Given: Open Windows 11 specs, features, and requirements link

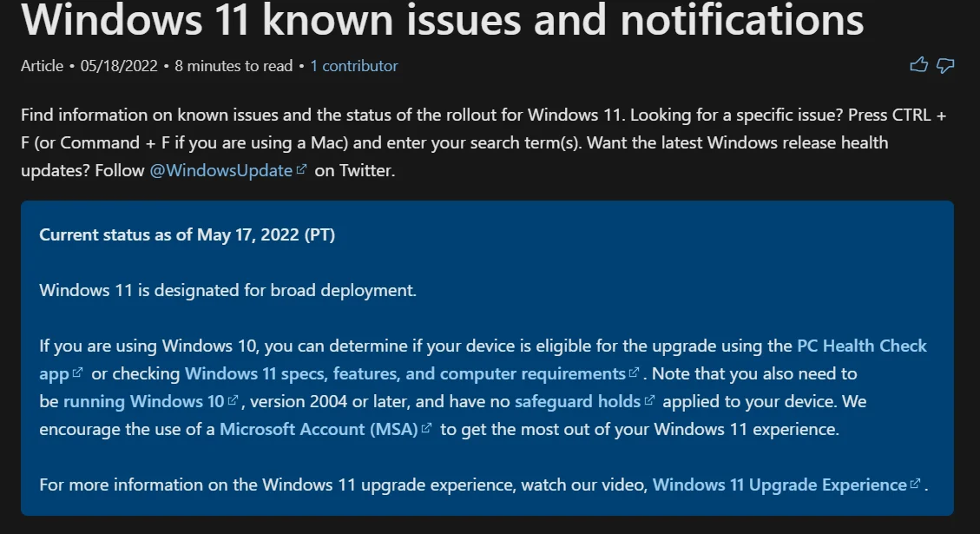Looking at the screenshot, I should click(404, 373).
